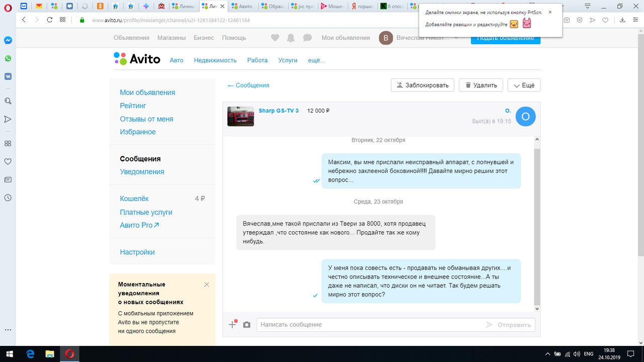Click the "Написать сообщение" input field
This screenshot has height=362, width=644.
[370, 325]
